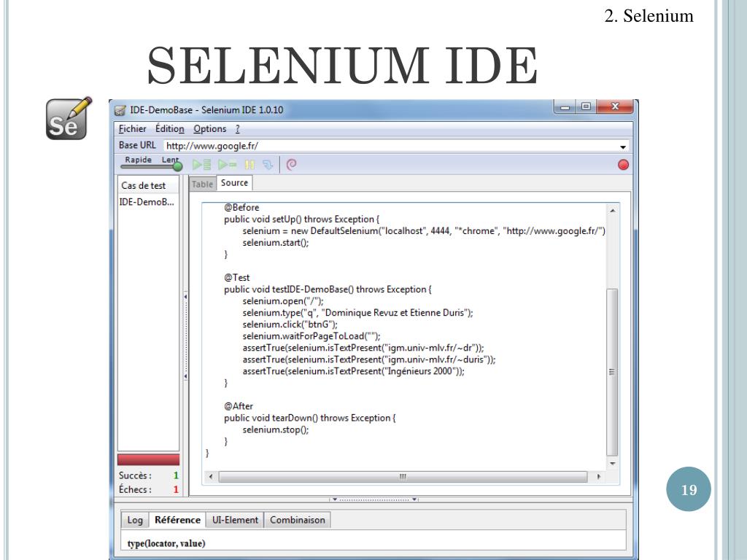
Task: Click the @After annotation line
Action: pyautogui.click(x=239, y=406)
